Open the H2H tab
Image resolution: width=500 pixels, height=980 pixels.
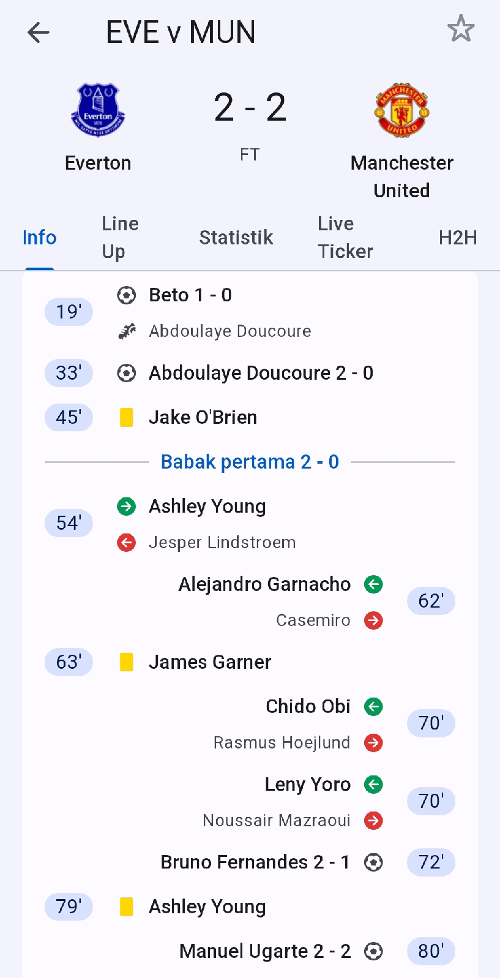[x=457, y=238]
